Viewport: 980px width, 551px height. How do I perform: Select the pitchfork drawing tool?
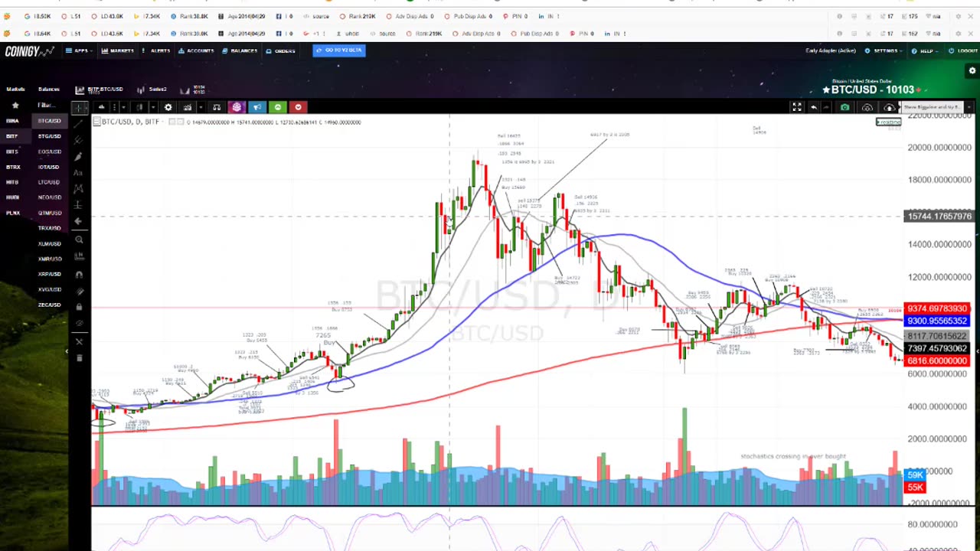pos(79,141)
